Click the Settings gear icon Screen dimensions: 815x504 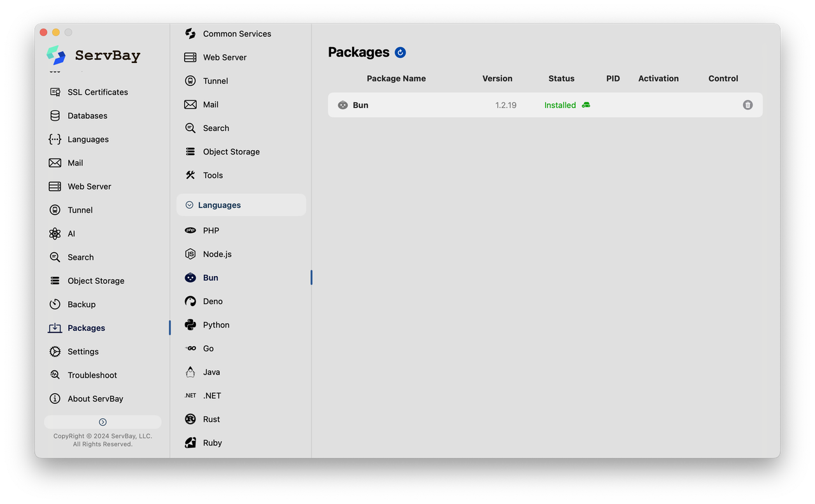(55, 351)
